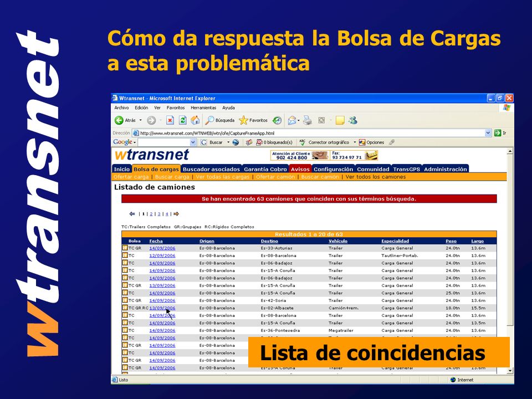Image resolution: width=532 pixels, height=399 pixels.
Task: Go to results page 2
Action: tap(151, 214)
